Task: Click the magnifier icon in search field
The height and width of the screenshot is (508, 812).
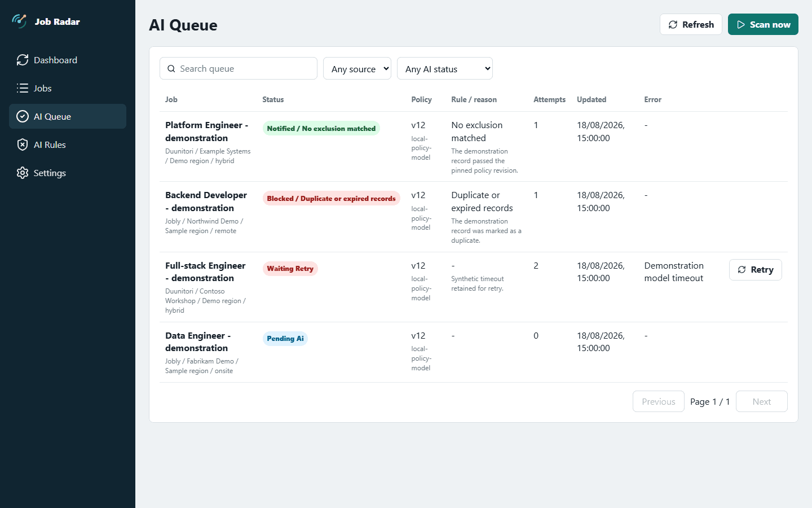Action: click(x=171, y=69)
